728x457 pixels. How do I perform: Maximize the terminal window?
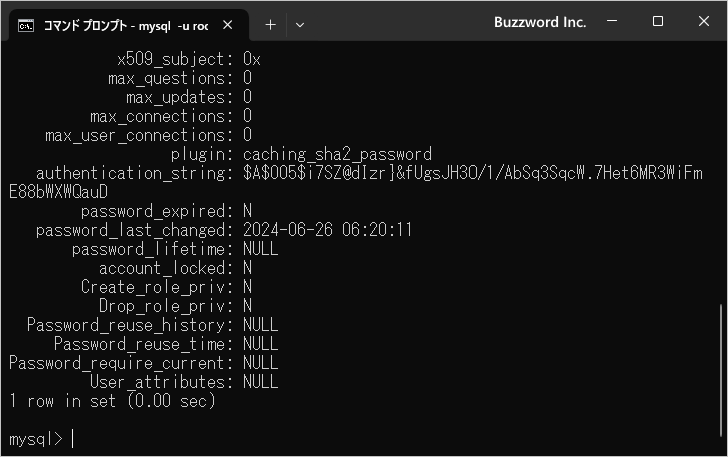click(657, 21)
